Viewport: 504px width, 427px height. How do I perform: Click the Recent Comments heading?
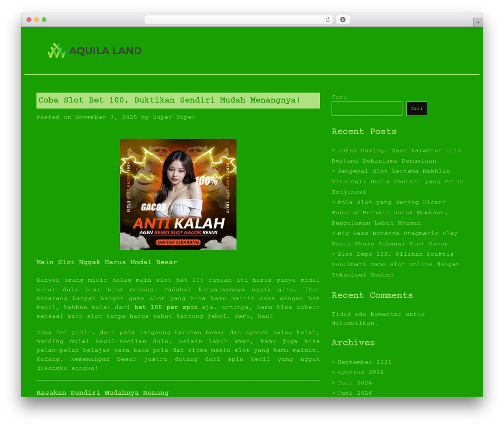coord(372,295)
